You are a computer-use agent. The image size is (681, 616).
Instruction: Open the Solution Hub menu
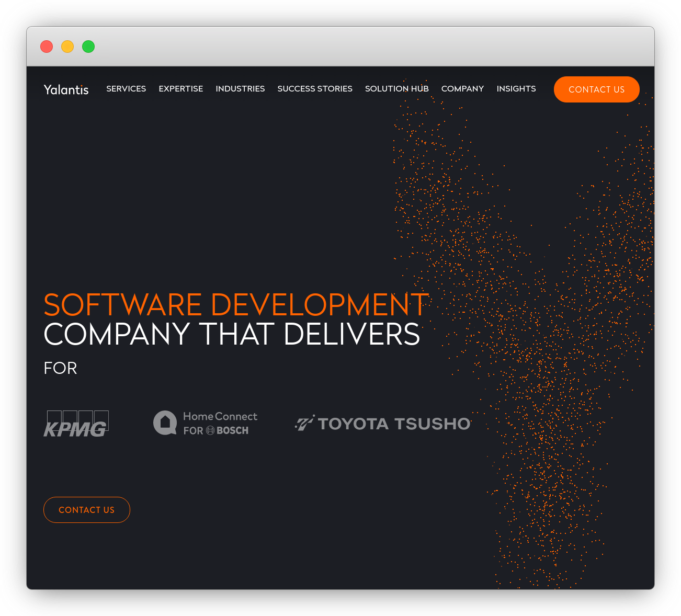coord(397,89)
